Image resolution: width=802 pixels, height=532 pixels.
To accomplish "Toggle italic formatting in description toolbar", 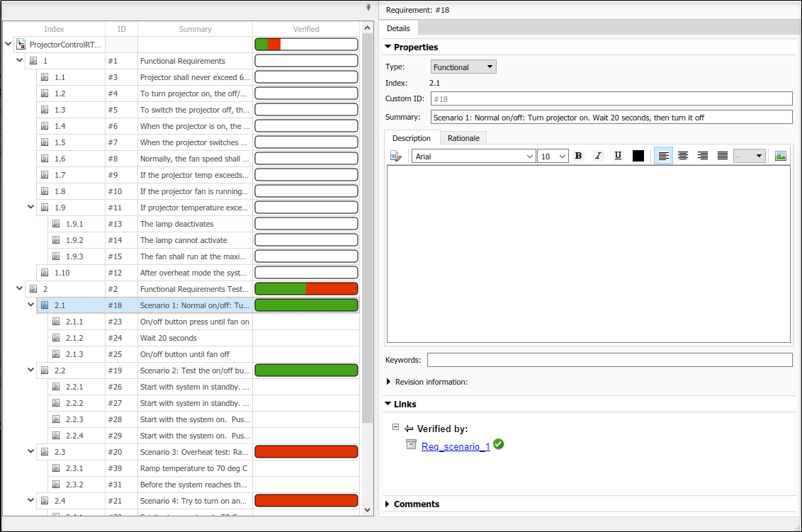I will click(598, 156).
